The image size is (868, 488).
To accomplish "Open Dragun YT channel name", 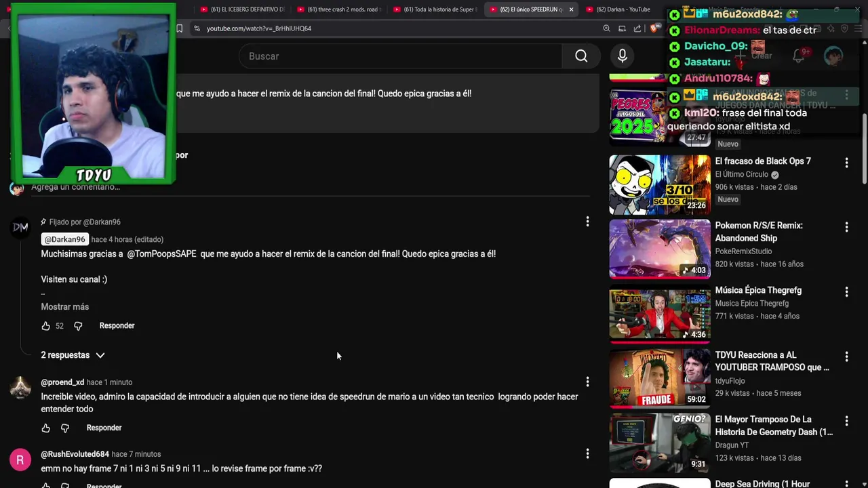I will tap(732, 445).
